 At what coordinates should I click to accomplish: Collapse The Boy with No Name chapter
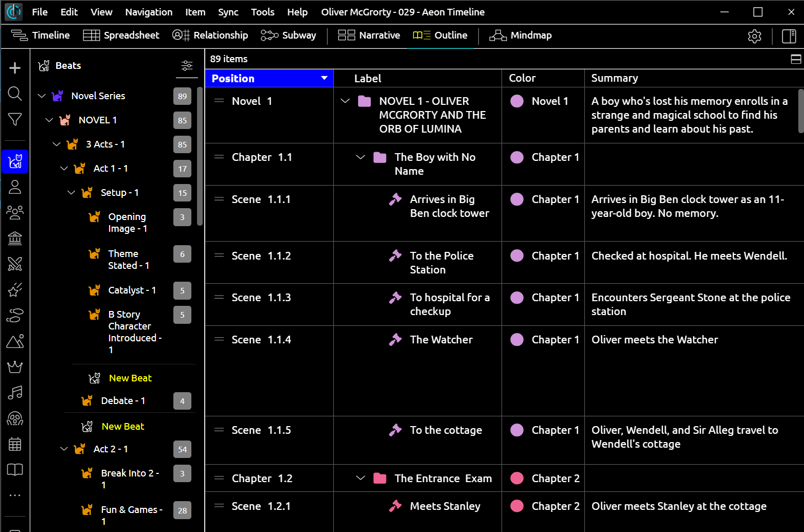pyautogui.click(x=361, y=157)
